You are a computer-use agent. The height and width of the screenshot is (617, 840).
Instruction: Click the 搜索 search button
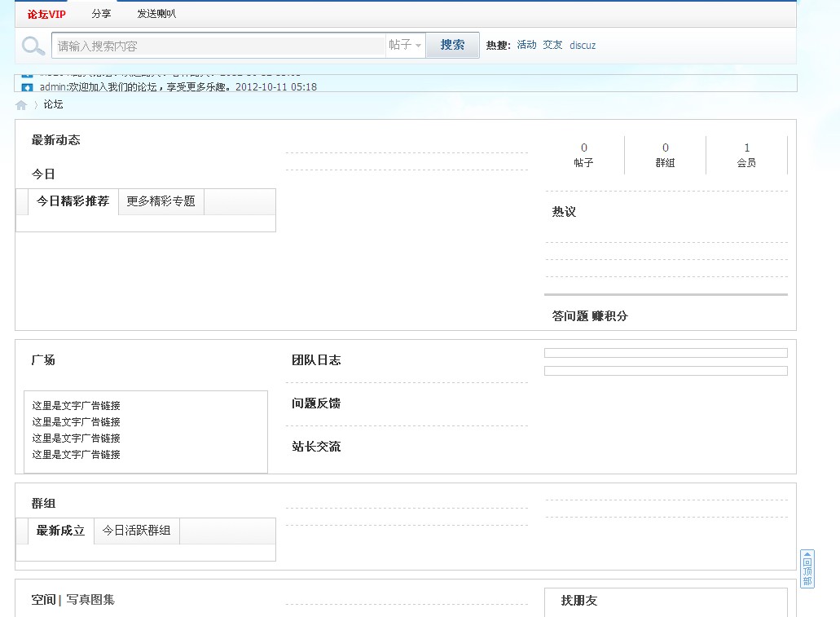point(452,45)
